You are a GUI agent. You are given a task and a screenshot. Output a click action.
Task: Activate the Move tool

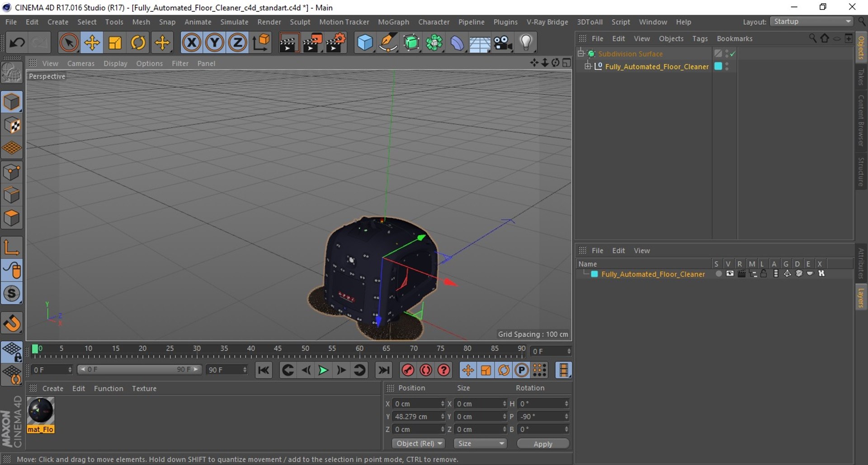(92, 43)
